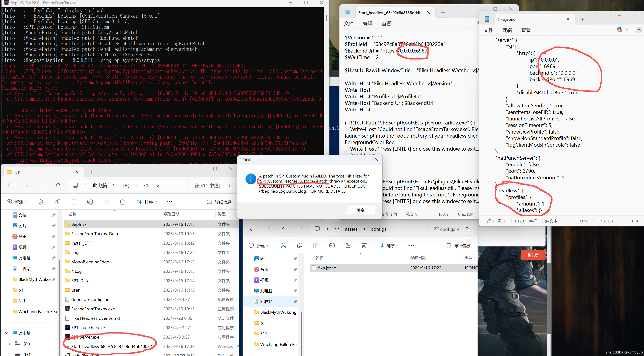Viewport: 644px width, 356px height.
Task: Click 确定 button in ERROR dialog
Action: [x=360, y=210]
